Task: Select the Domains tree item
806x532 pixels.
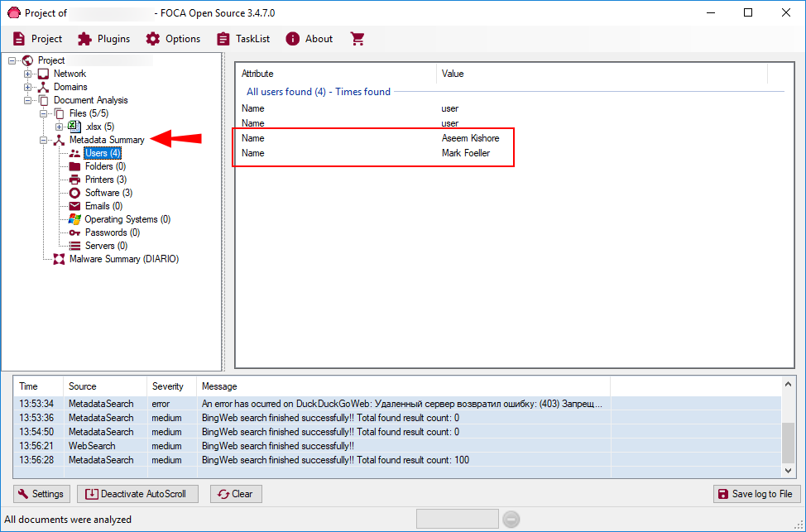Action: tap(70, 87)
